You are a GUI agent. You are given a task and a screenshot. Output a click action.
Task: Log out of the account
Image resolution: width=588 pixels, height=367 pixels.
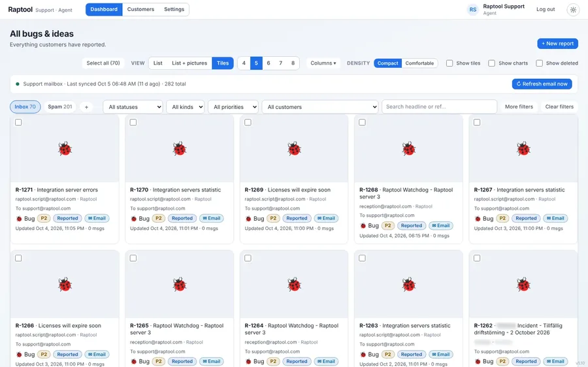[546, 9]
